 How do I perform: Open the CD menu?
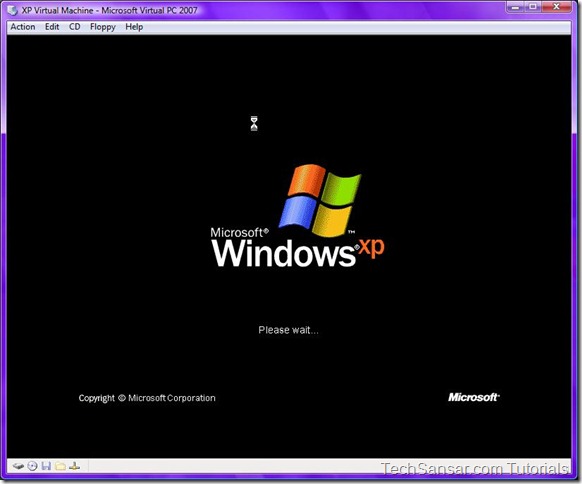point(75,27)
